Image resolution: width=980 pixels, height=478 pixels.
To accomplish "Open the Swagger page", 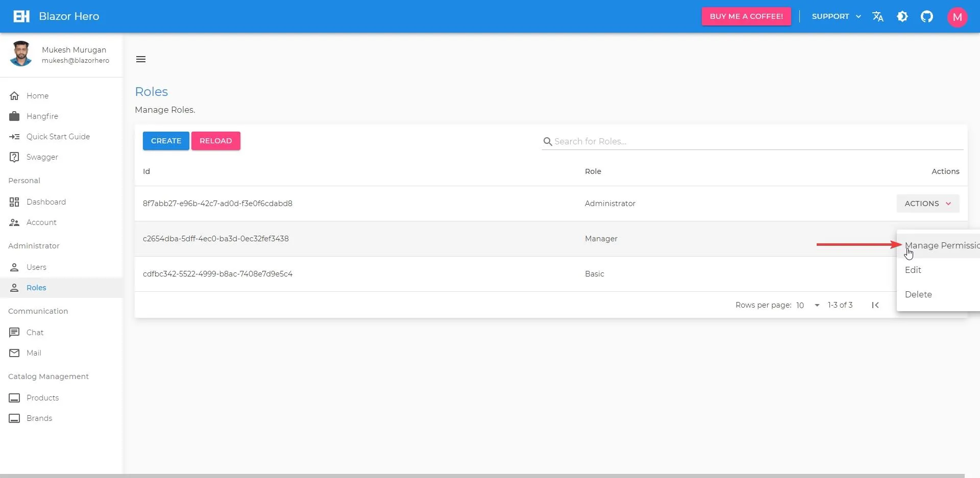I will tap(42, 157).
